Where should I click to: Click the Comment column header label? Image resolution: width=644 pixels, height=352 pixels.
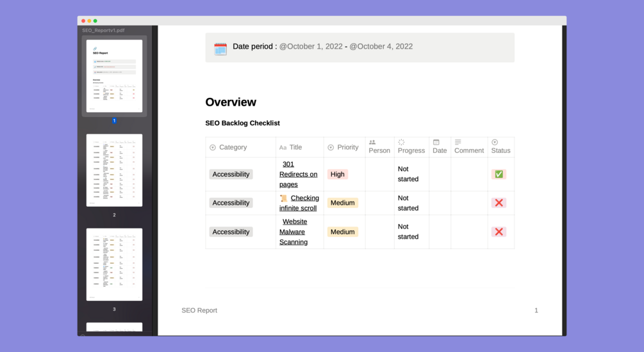point(469,150)
